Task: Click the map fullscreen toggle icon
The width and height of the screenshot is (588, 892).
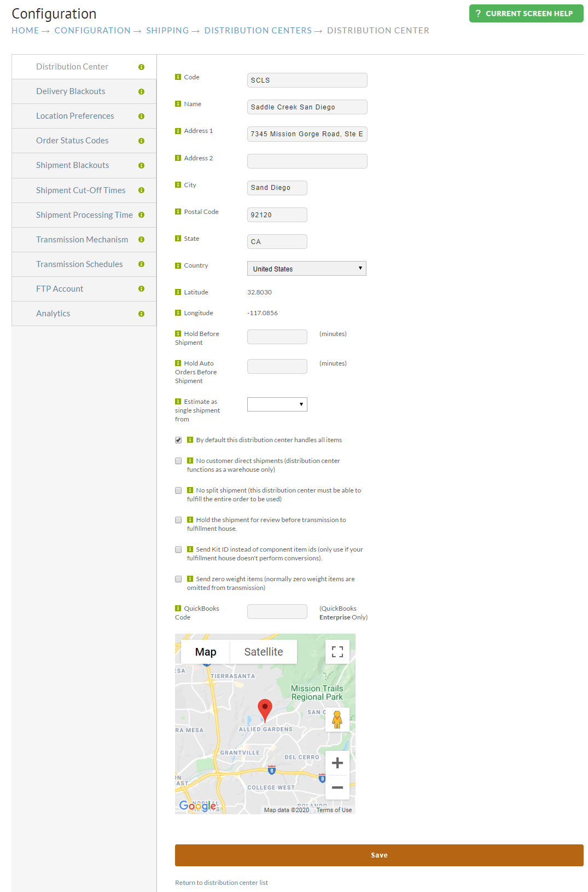Action: click(337, 652)
